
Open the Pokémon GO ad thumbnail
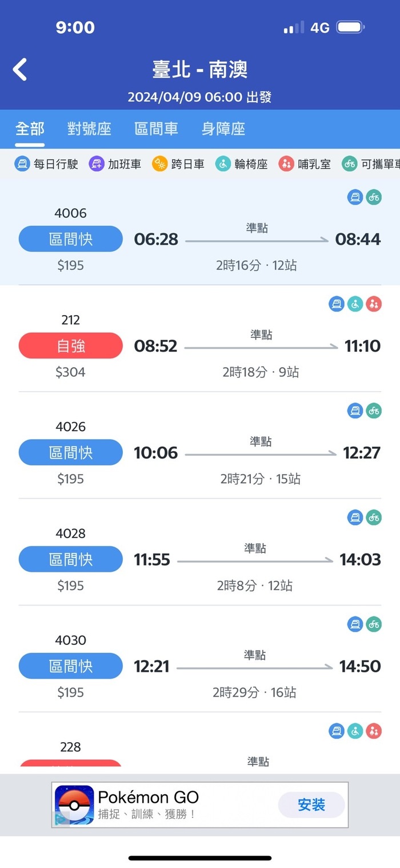coord(71,803)
